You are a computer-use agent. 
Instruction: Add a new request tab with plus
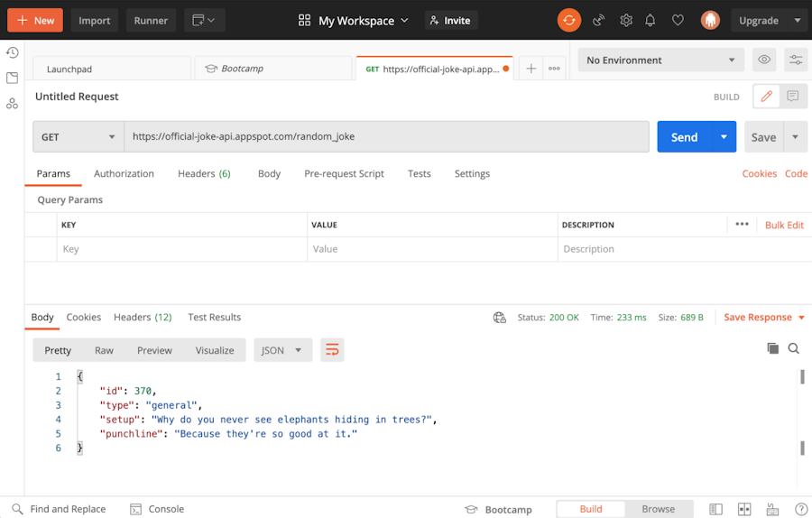[x=531, y=69]
